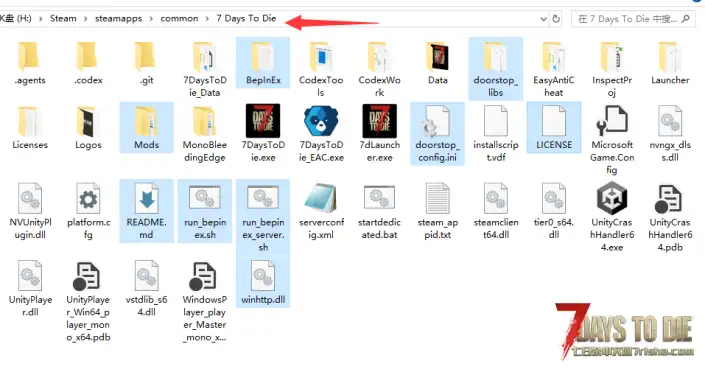Select the Licenses folder

pos(30,128)
